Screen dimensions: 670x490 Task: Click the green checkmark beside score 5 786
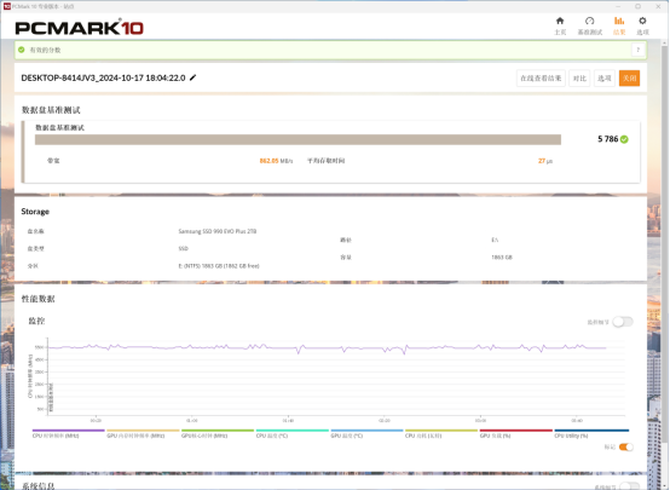(624, 139)
